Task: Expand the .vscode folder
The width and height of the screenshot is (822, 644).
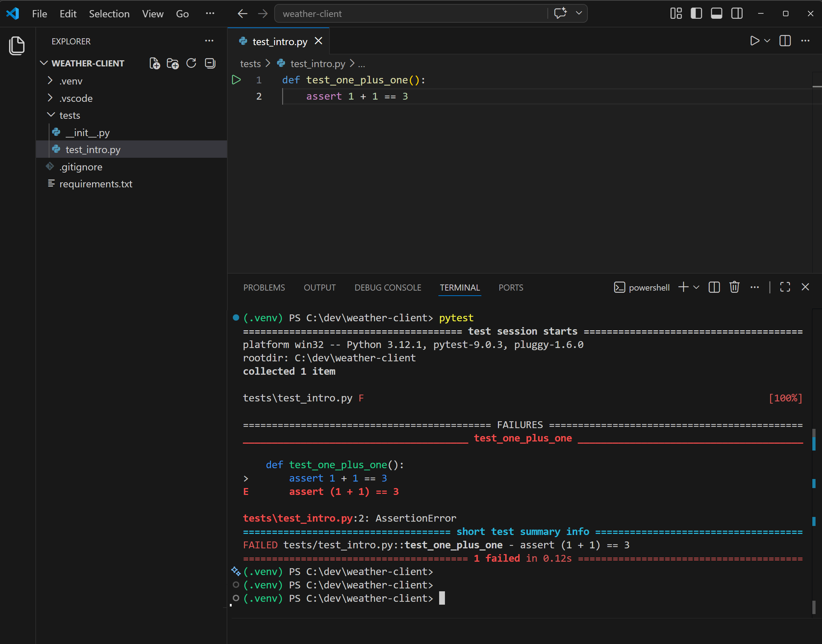Action: pos(131,99)
